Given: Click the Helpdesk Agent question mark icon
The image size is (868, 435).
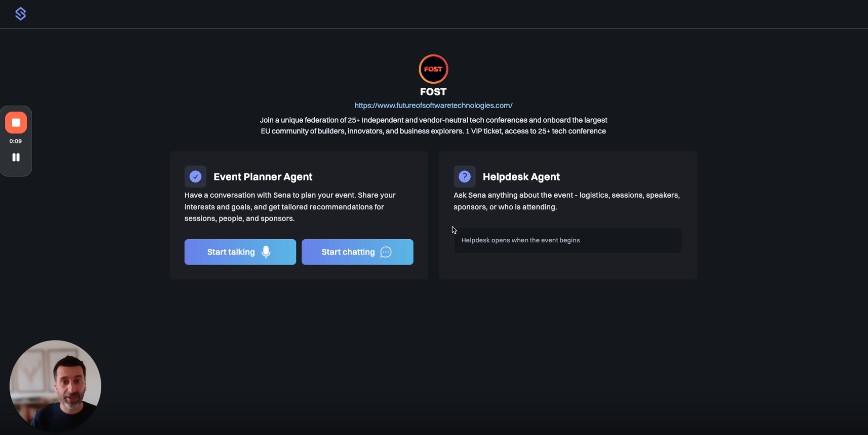Looking at the screenshot, I should point(465,177).
